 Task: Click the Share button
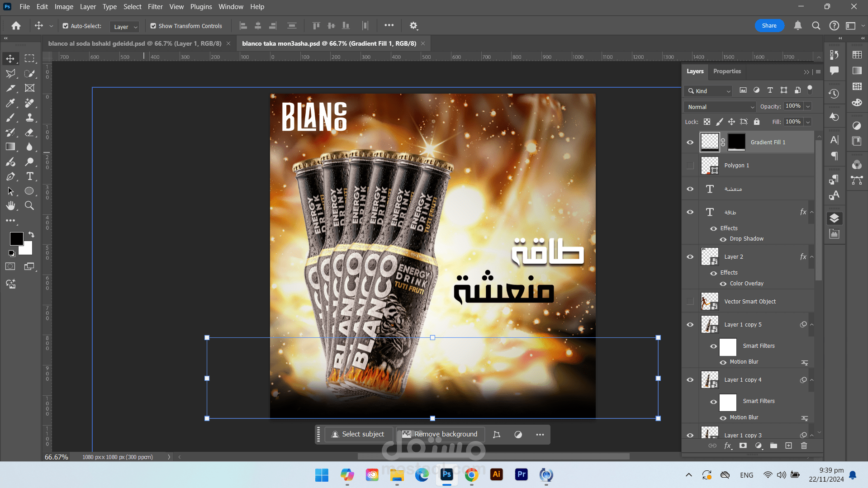point(769,26)
